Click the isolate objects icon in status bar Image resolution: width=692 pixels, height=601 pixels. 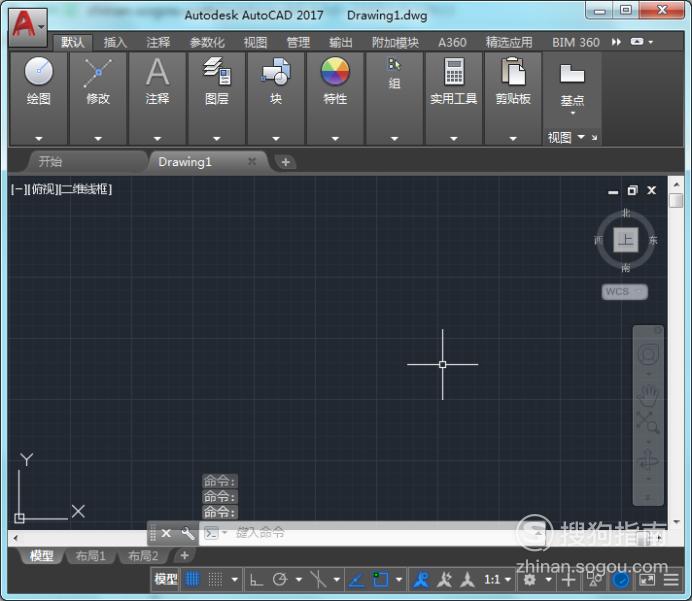click(594, 579)
